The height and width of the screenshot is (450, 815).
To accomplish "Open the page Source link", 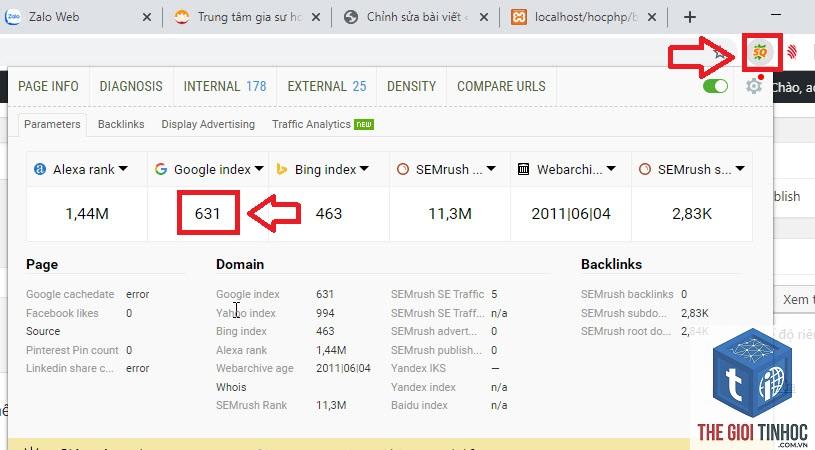I will [x=43, y=332].
